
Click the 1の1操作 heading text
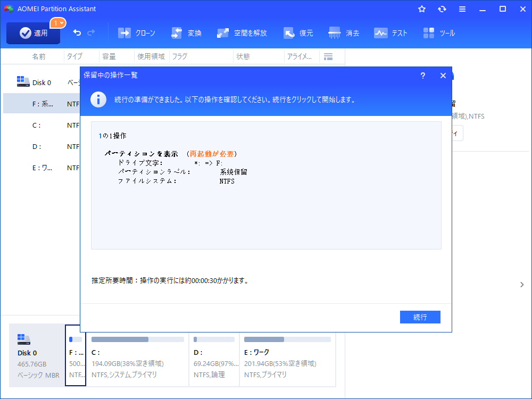pos(112,136)
